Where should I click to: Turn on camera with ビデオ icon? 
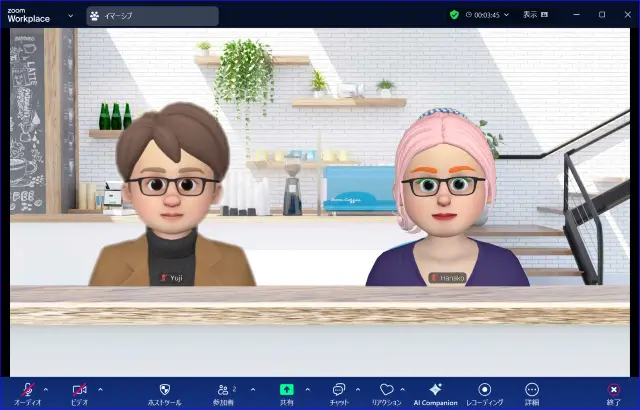coord(79,390)
